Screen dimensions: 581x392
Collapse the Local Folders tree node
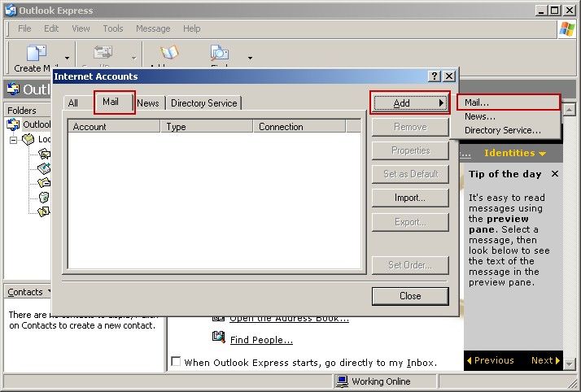pos(13,140)
